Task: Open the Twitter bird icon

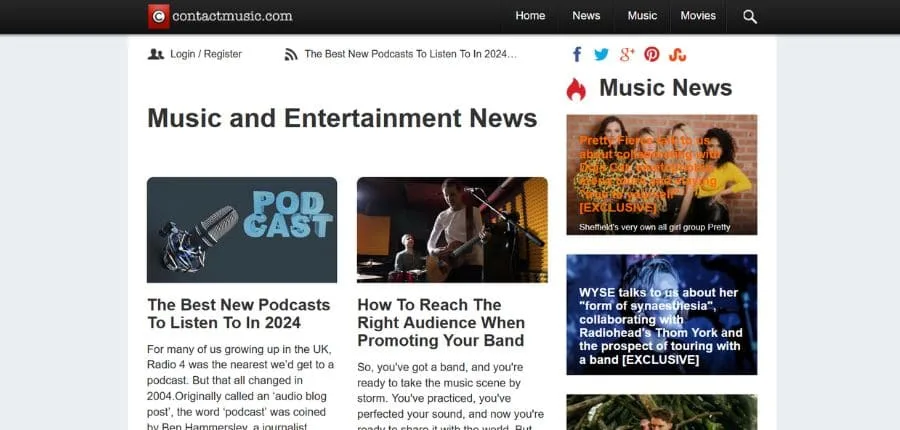Action: pyautogui.click(x=601, y=54)
